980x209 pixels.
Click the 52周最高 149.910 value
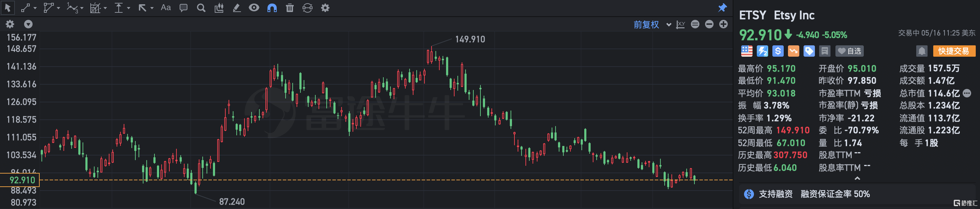793,130
